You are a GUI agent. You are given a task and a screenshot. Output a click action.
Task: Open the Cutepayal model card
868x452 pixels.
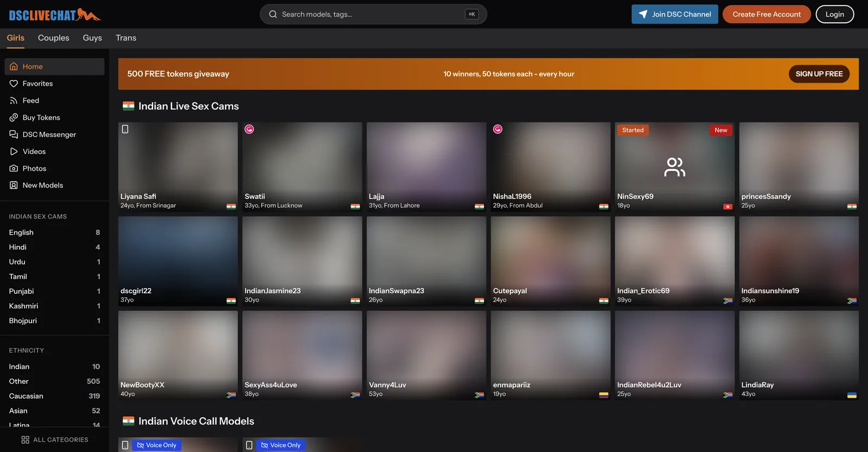point(551,261)
